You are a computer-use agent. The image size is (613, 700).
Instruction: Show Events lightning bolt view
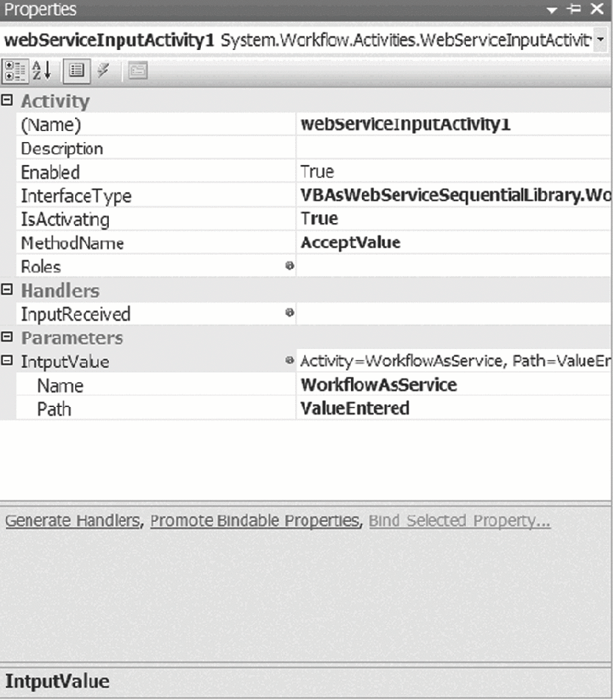(103, 71)
